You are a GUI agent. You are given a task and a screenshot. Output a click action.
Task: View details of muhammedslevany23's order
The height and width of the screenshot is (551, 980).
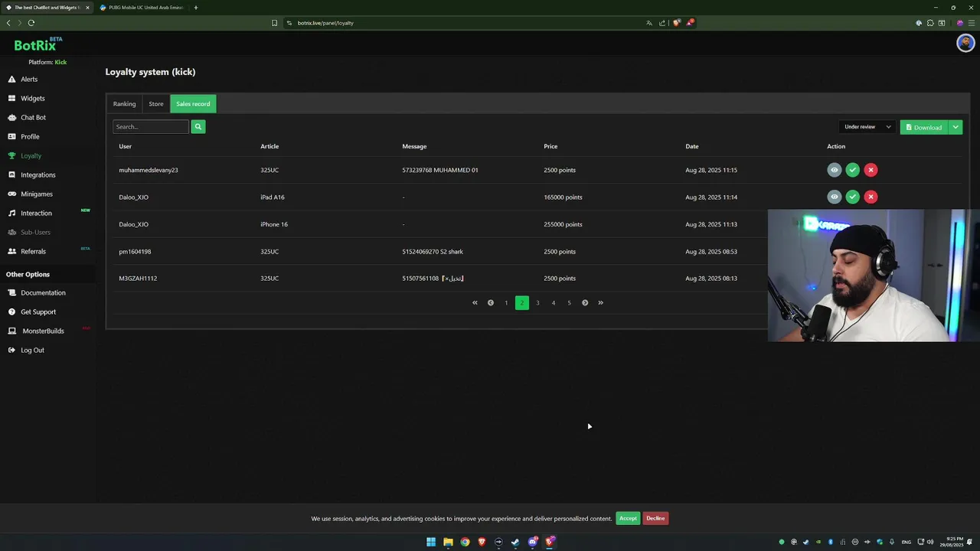coord(835,170)
